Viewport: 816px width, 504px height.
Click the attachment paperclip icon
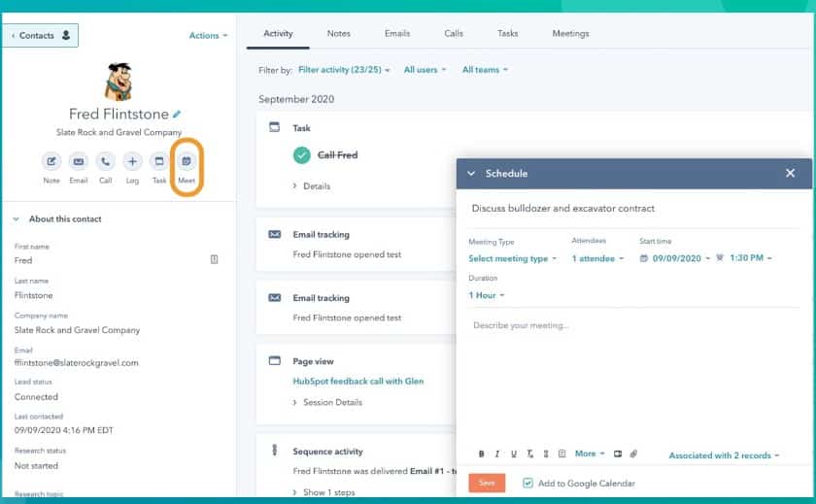(x=633, y=454)
